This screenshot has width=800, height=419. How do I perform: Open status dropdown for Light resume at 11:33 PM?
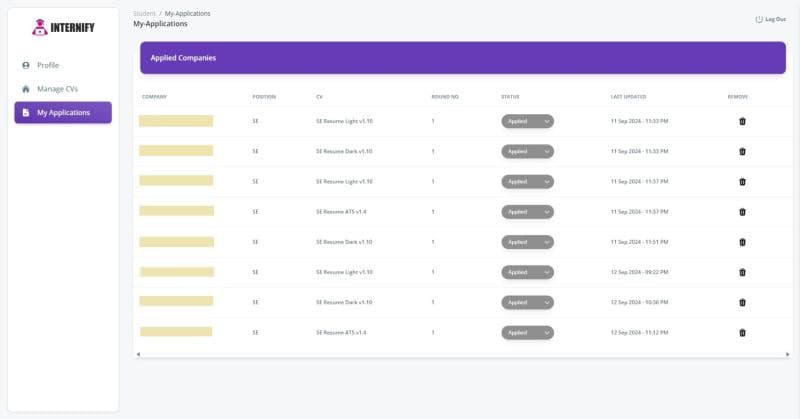(528, 121)
